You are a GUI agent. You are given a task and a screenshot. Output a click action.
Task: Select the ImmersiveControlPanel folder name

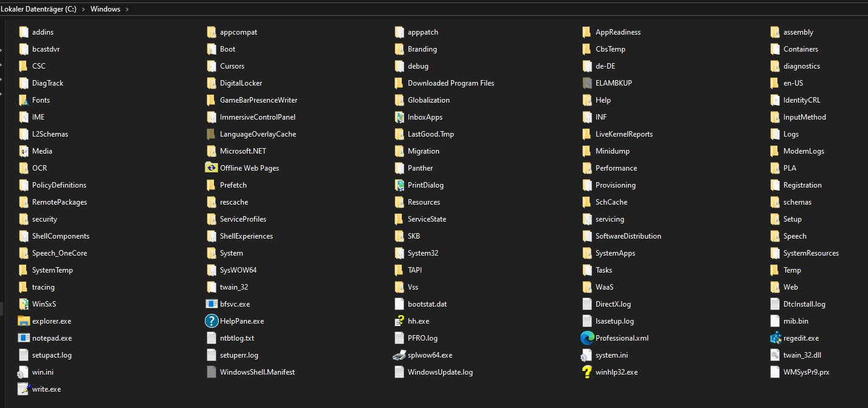[x=258, y=117]
